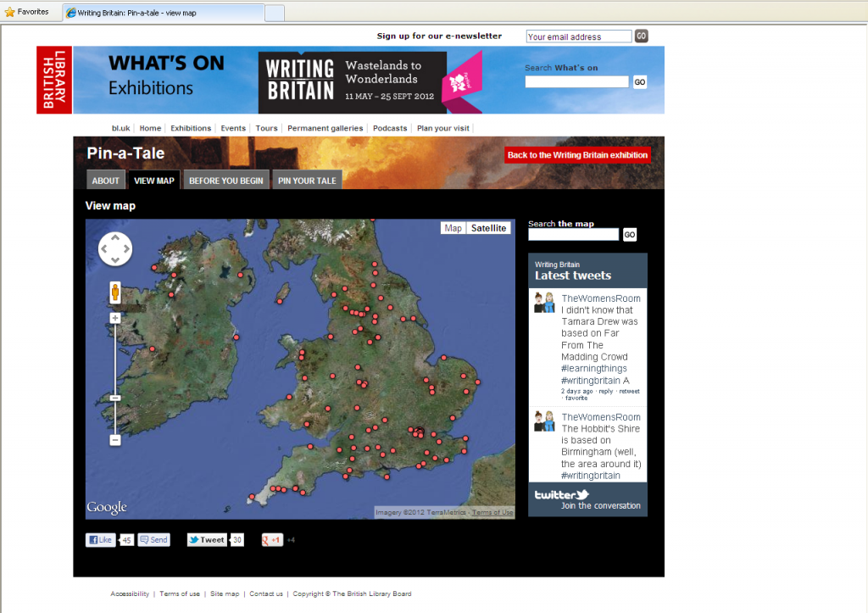Click the Isle of Man map pin
868x613 pixels.
[280, 302]
